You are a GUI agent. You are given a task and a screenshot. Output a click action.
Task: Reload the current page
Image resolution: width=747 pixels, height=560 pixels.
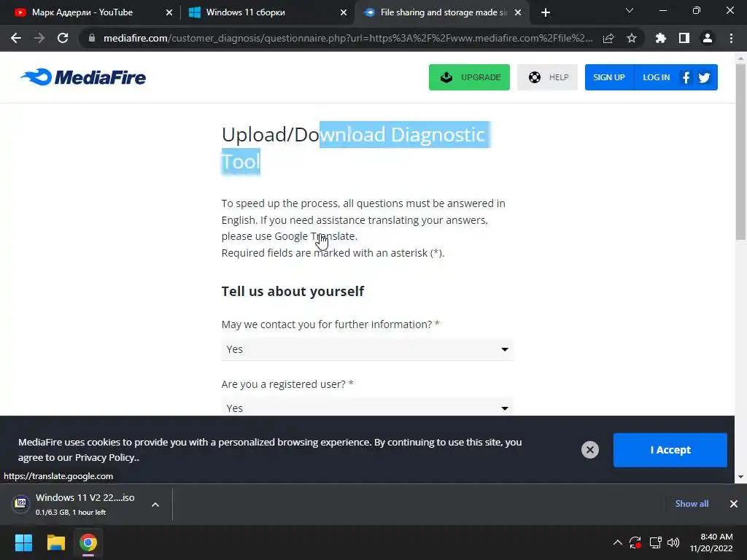coord(63,38)
